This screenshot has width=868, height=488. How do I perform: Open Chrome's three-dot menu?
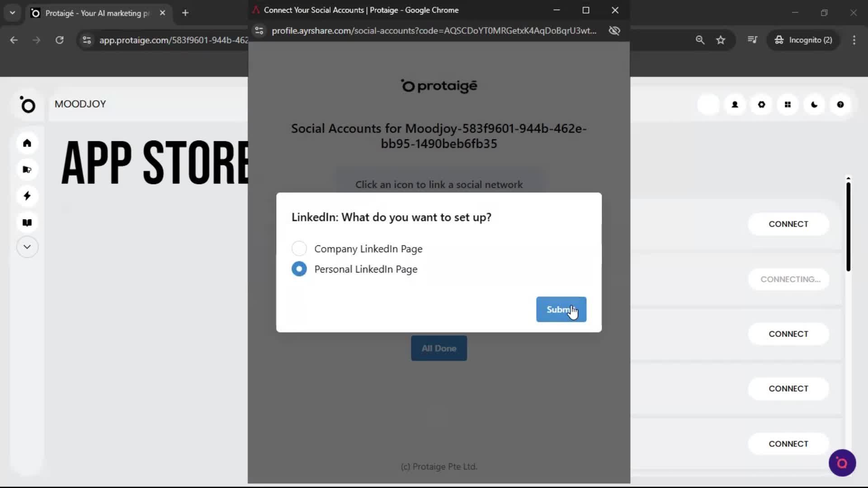854,40
